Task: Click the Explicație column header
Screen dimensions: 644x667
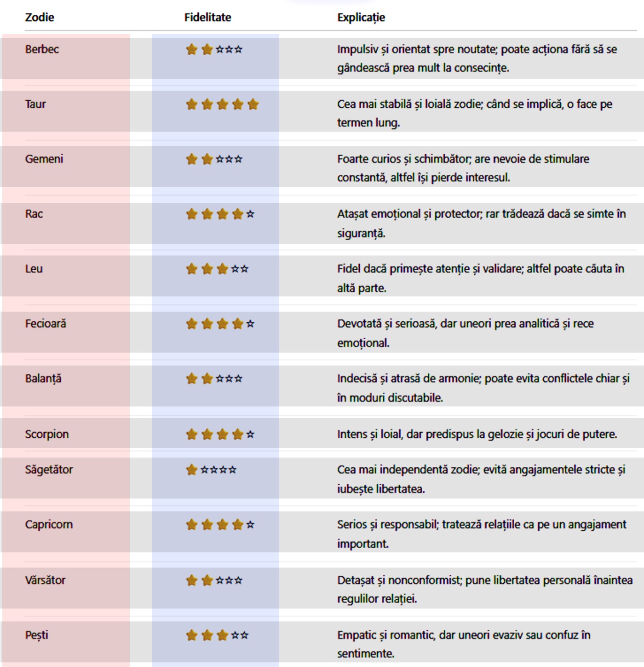Action: click(361, 17)
